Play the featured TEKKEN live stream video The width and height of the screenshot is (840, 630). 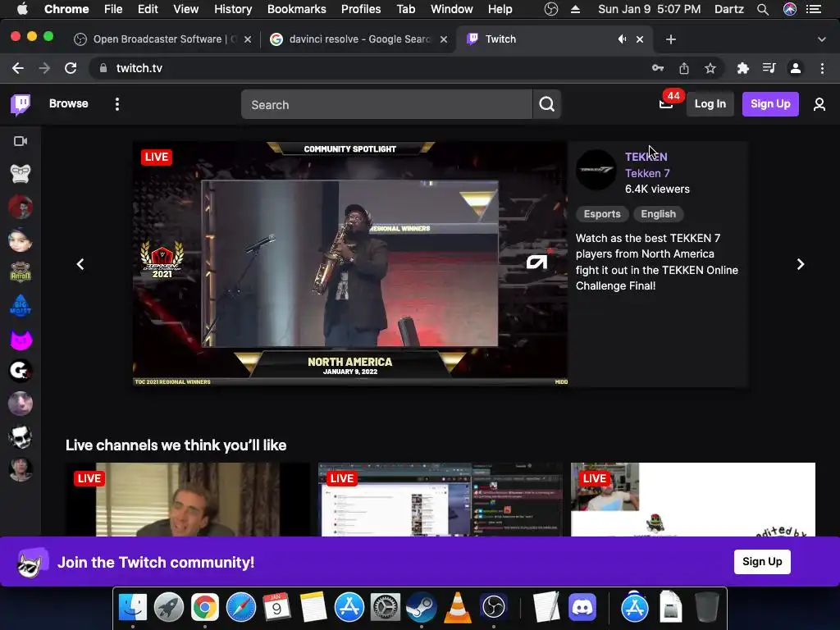click(x=349, y=263)
